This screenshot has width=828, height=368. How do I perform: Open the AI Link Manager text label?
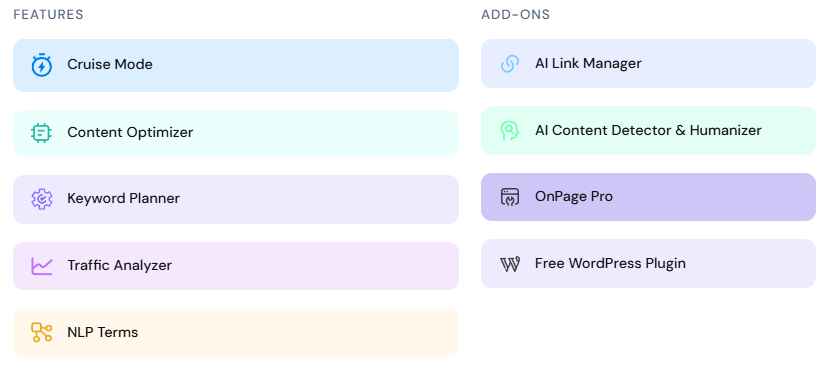(x=588, y=63)
